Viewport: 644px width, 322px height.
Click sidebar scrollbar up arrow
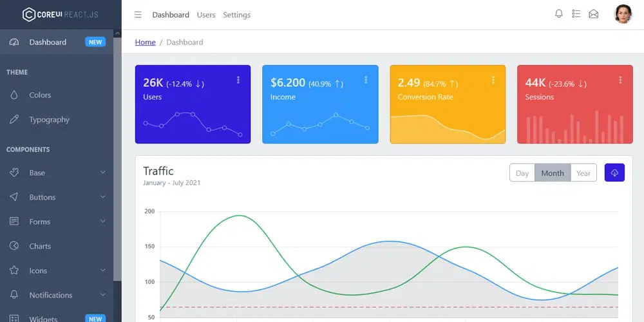(x=117, y=33)
